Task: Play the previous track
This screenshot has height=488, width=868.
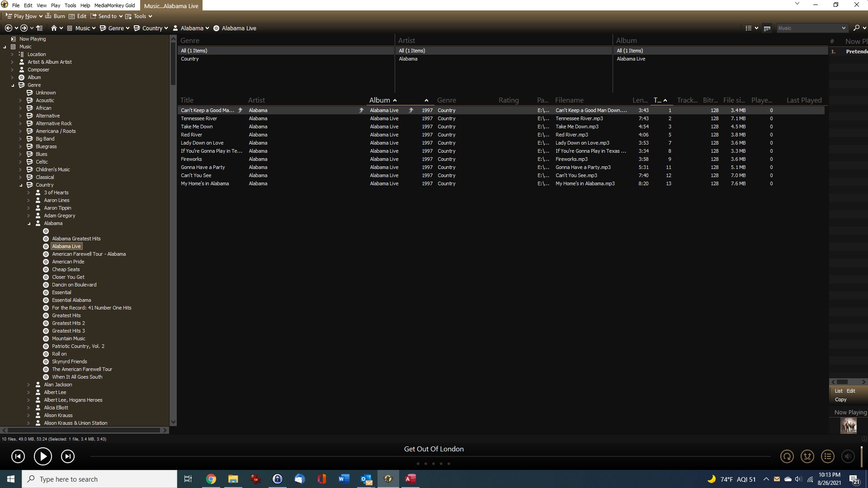Action: (18, 456)
